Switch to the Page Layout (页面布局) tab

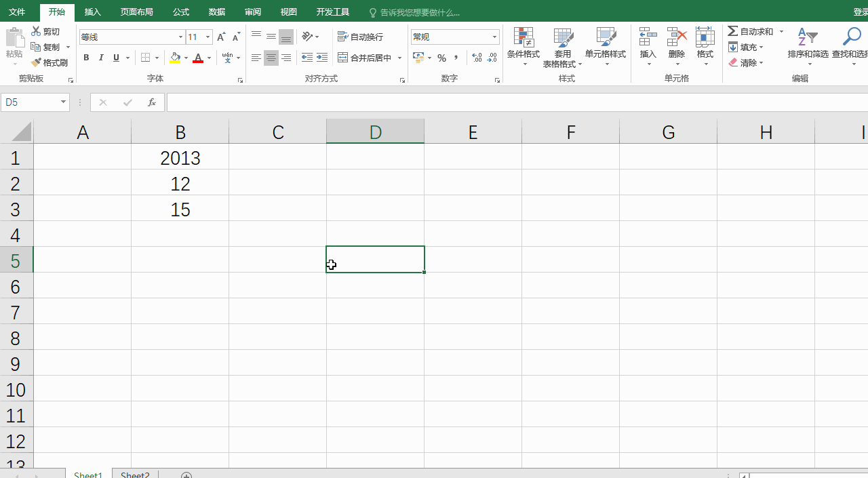tap(137, 12)
